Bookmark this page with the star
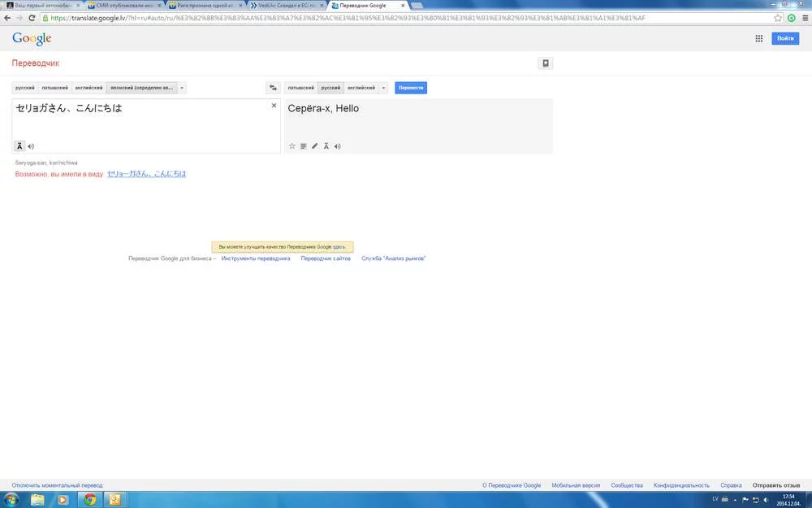The height and width of the screenshot is (508, 812). point(778,18)
